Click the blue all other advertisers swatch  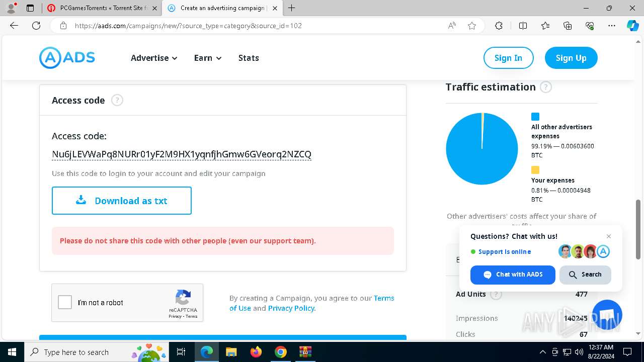pyautogui.click(x=535, y=117)
